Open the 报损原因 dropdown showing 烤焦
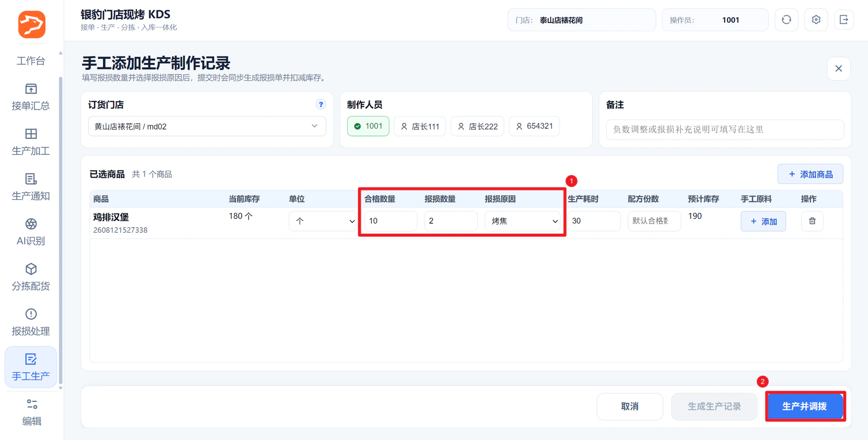Image resolution: width=868 pixels, height=440 pixels. [523, 221]
